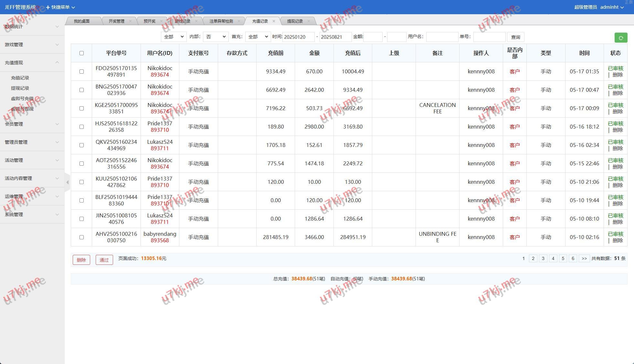Open the 快捷菜单 plus menu

coord(60,7)
